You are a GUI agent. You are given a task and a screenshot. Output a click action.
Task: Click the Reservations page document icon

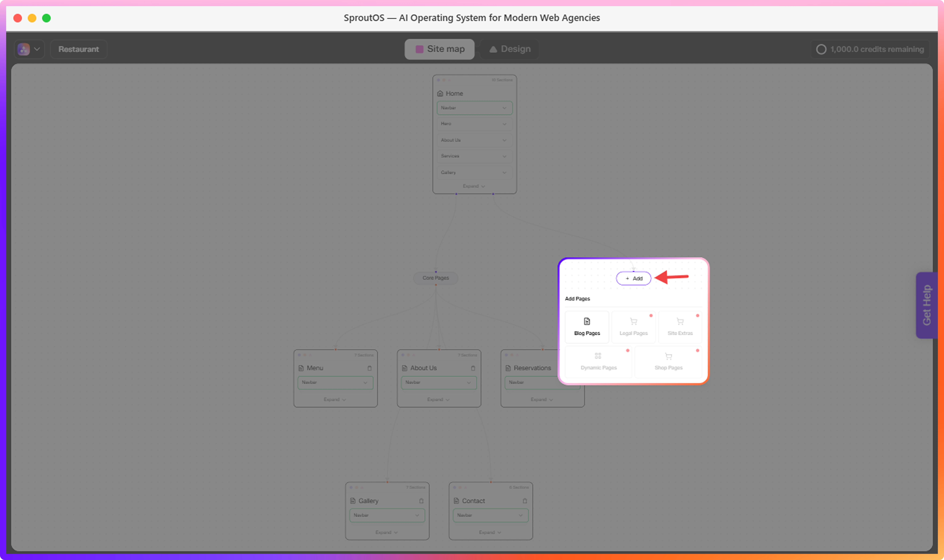tap(508, 368)
